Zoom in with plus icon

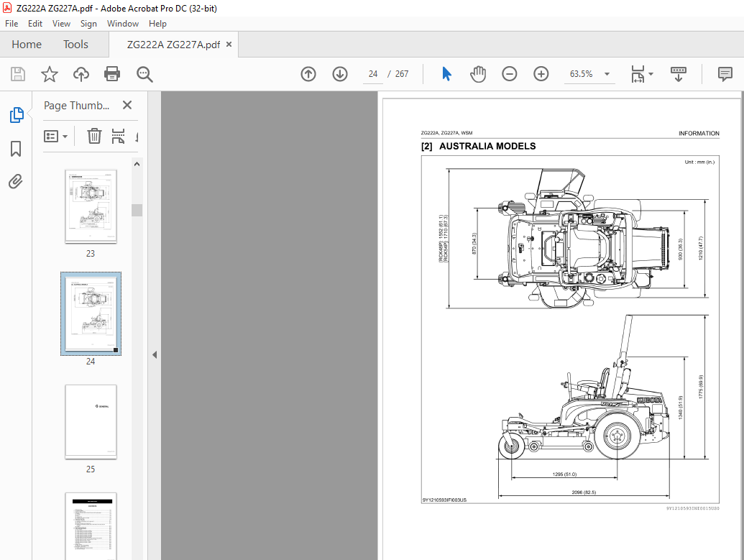click(x=541, y=74)
